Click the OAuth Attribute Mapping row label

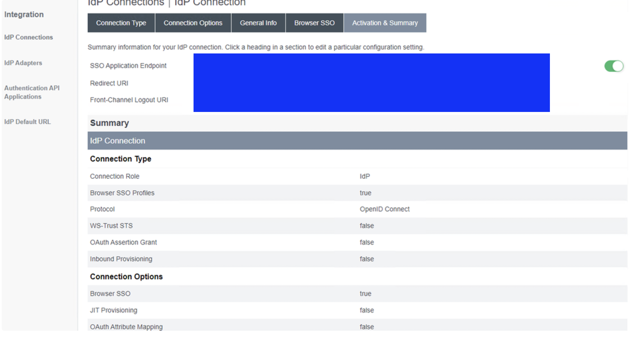coord(126,327)
